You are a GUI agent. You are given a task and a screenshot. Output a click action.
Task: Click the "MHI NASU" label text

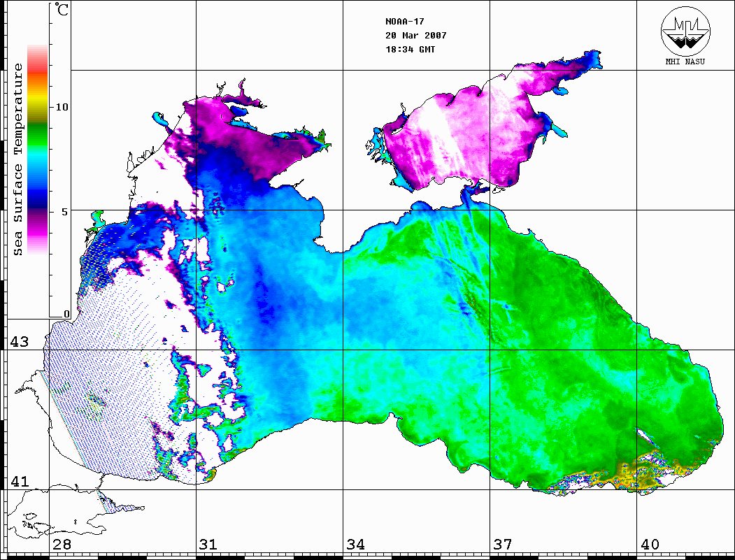point(685,62)
